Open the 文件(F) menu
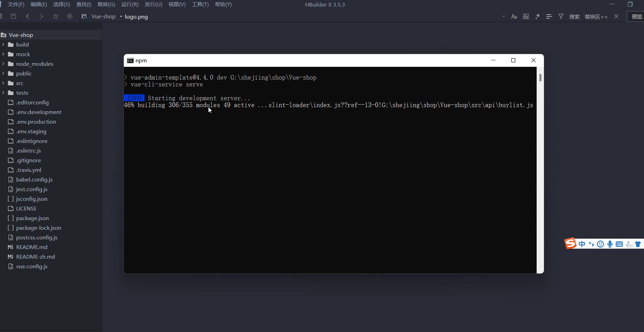 (x=16, y=4)
